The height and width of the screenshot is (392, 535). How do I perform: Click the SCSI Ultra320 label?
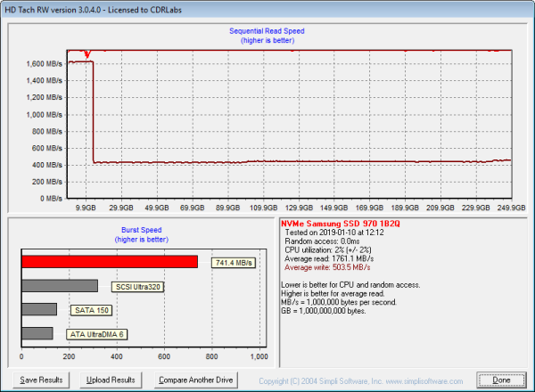coord(138,287)
